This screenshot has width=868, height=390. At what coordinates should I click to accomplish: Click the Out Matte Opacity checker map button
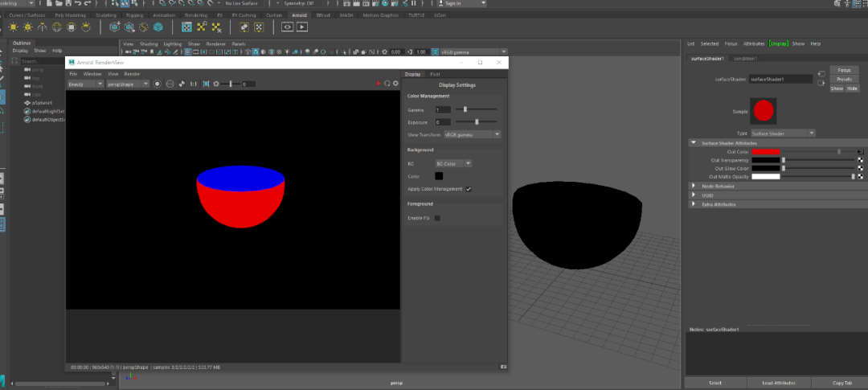point(860,177)
